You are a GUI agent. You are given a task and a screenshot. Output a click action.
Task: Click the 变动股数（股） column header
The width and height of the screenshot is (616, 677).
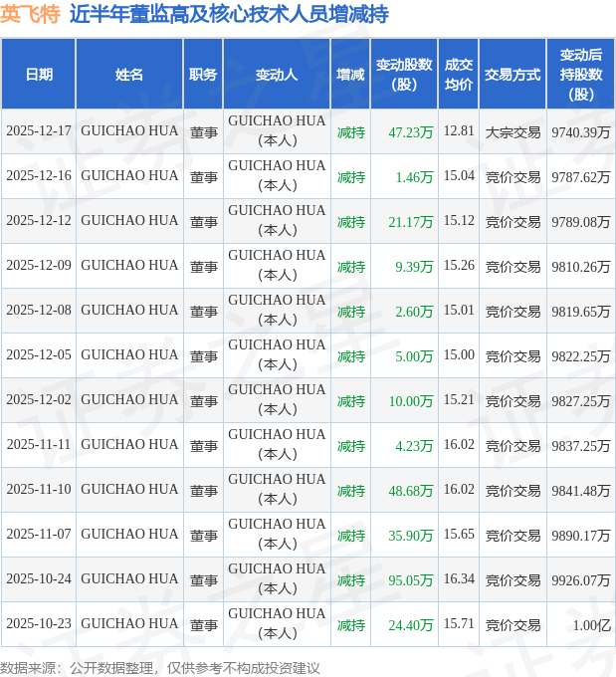tap(405, 75)
